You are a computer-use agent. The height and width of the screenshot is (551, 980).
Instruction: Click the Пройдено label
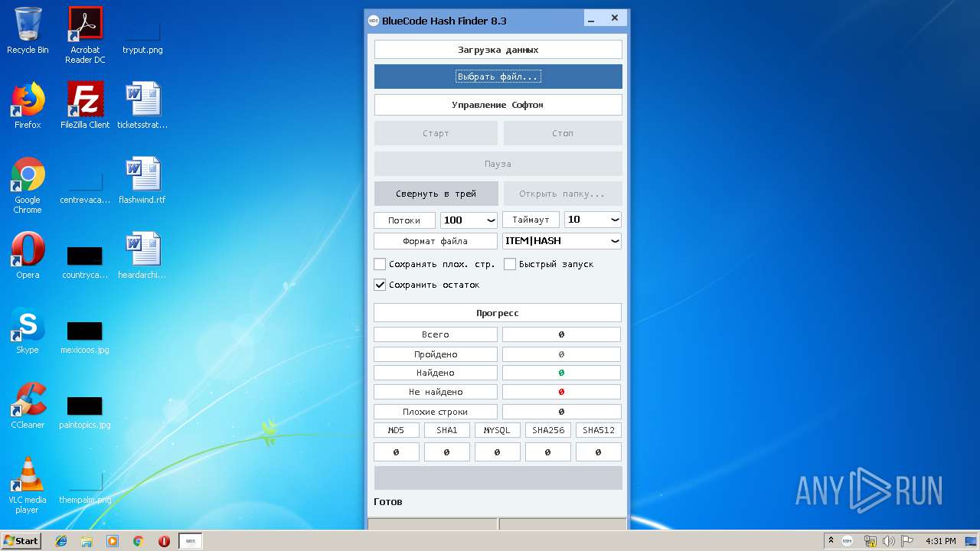pos(436,354)
